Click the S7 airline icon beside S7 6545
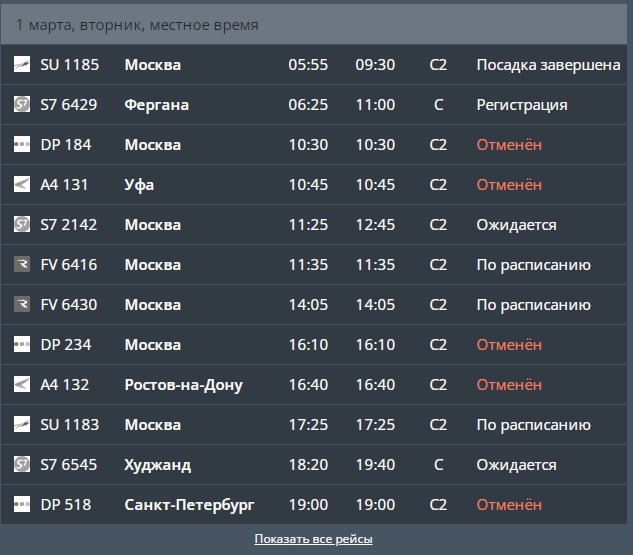 22,465
